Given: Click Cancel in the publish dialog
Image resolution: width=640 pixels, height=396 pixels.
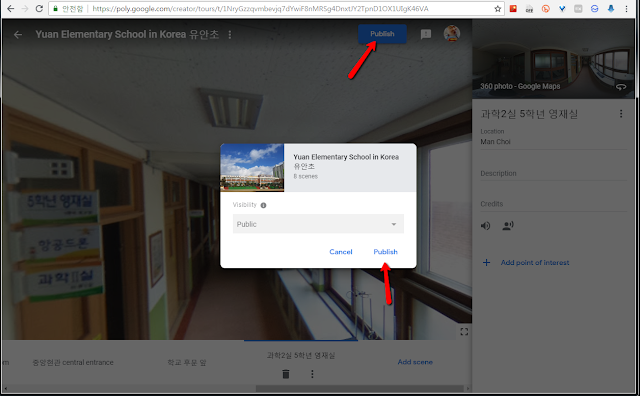Looking at the screenshot, I should [x=341, y=252].
